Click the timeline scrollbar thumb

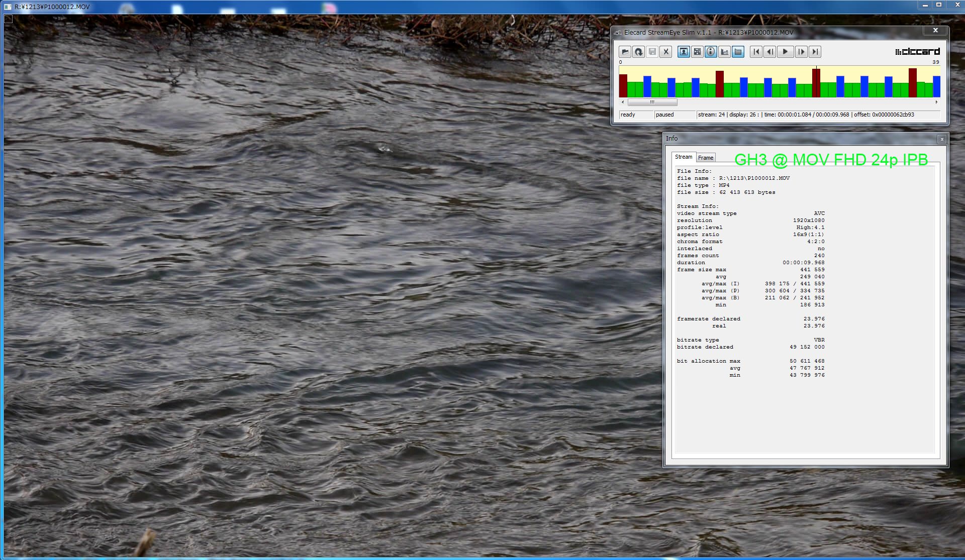pyautogui.click(x=652, y=102)
